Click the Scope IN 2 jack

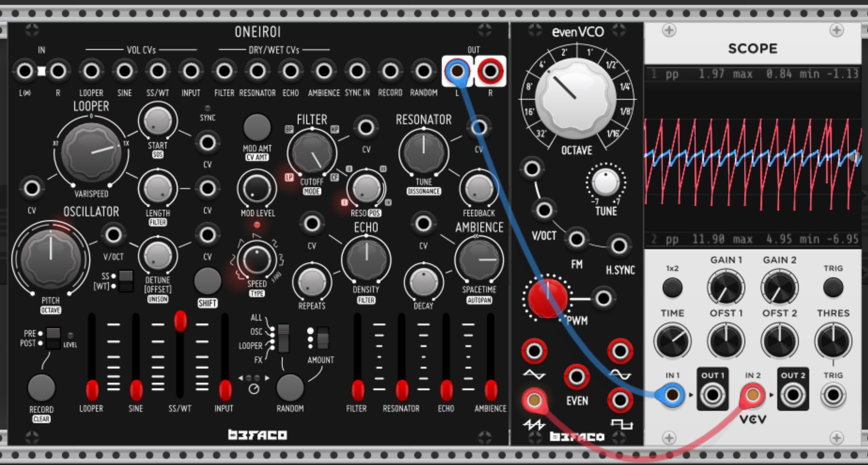(753, 395)
